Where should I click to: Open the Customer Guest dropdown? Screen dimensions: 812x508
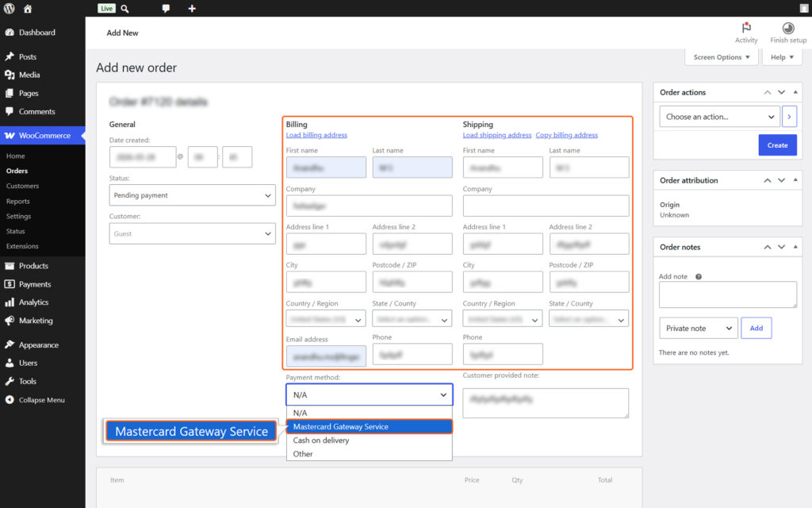[x=192, y=234]
